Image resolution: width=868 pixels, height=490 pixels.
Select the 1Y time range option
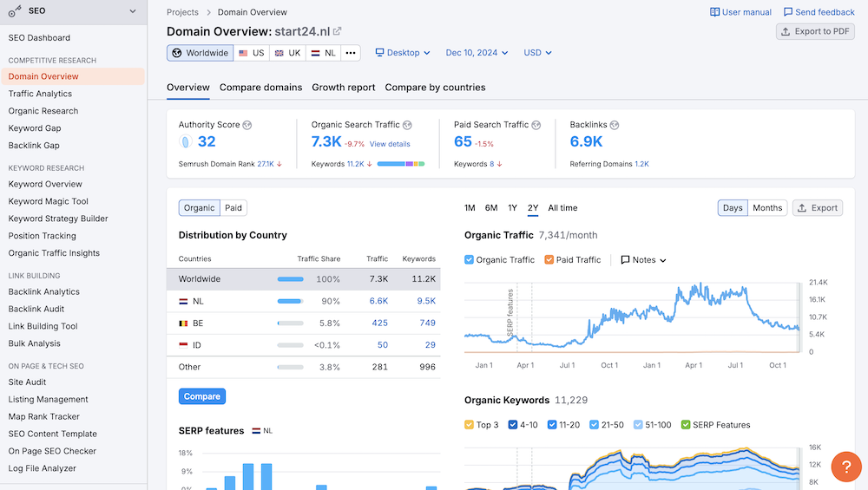click(x=512, y=208)
